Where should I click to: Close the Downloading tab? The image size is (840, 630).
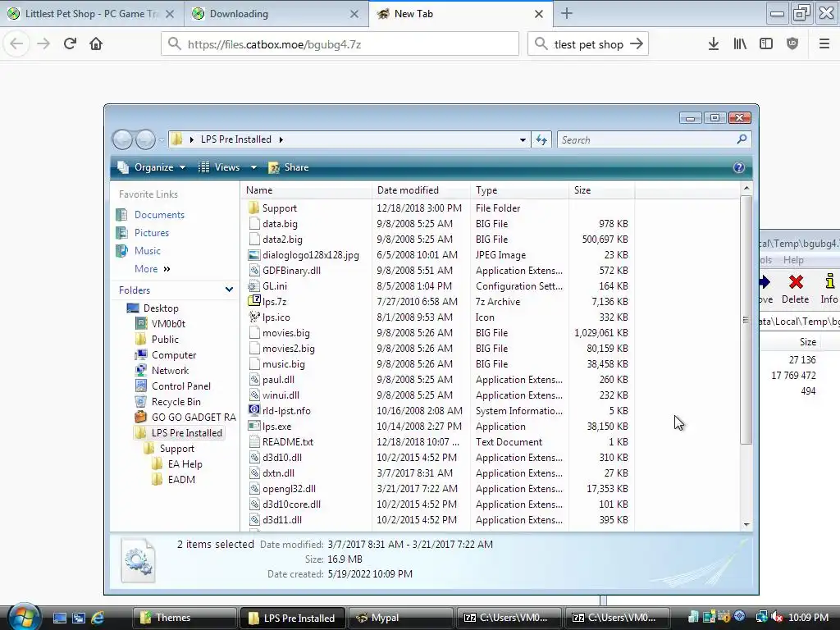click(354, 14)
